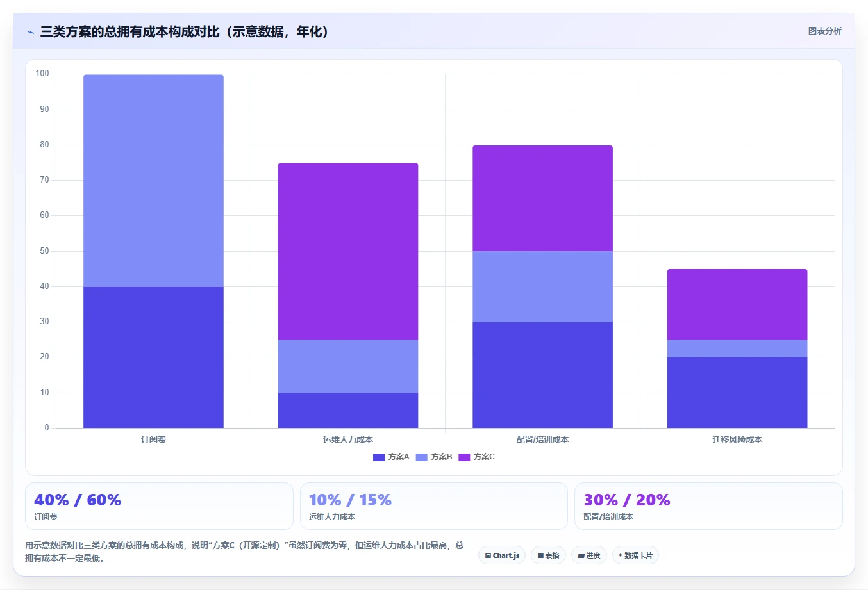The width and height of the screenshot is (868, 590).
Task: Click the 方案C segment of 配置/培训成本 bar
Action: click(542, 198)
